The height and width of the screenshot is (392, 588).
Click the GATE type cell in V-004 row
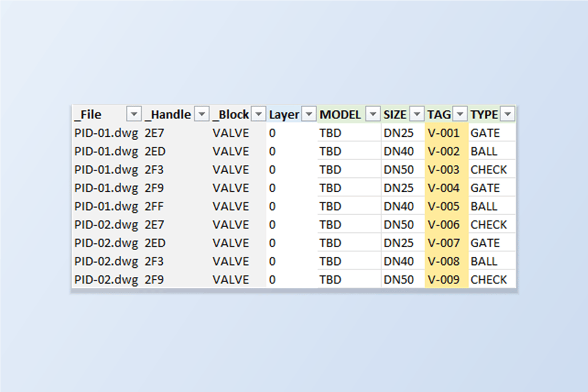492,188
